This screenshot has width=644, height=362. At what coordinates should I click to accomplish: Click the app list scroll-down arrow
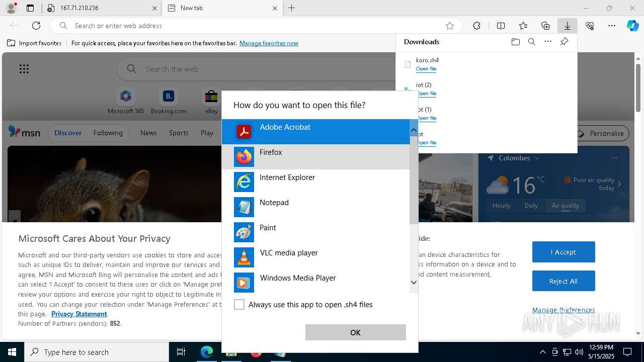(414, 282)
